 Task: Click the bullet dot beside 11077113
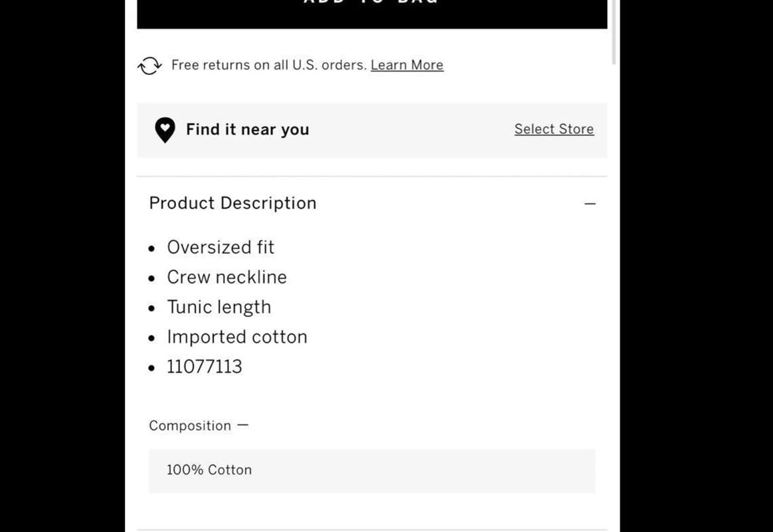pyautogui.click(x=152, y=368)
